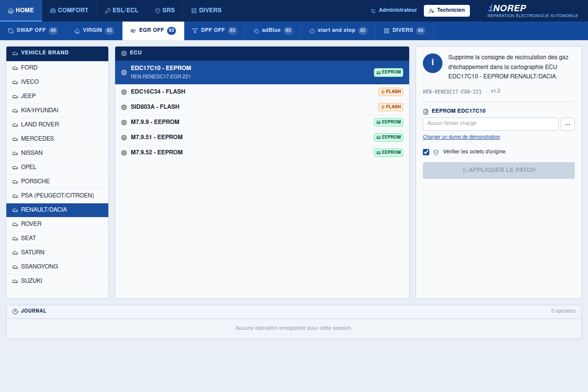Image resolution: width=588 pixels, height=392 pixels.
Task: Go to the SRS section
Action: [165, 10]
